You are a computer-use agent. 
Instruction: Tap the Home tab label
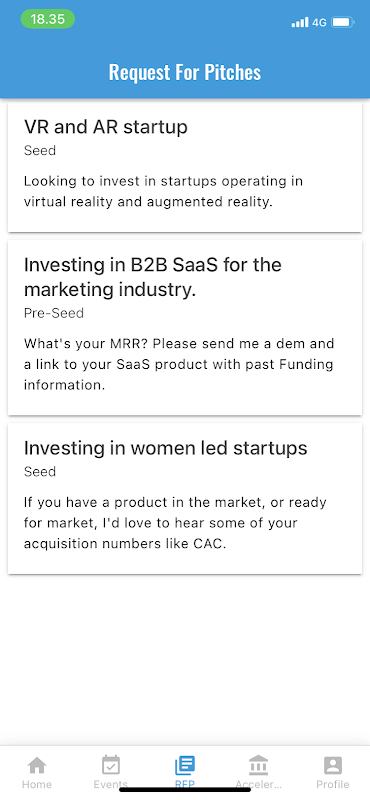point(37,784)
